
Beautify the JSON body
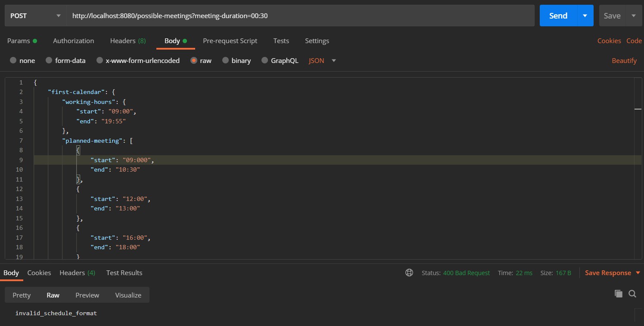[624, 60]
